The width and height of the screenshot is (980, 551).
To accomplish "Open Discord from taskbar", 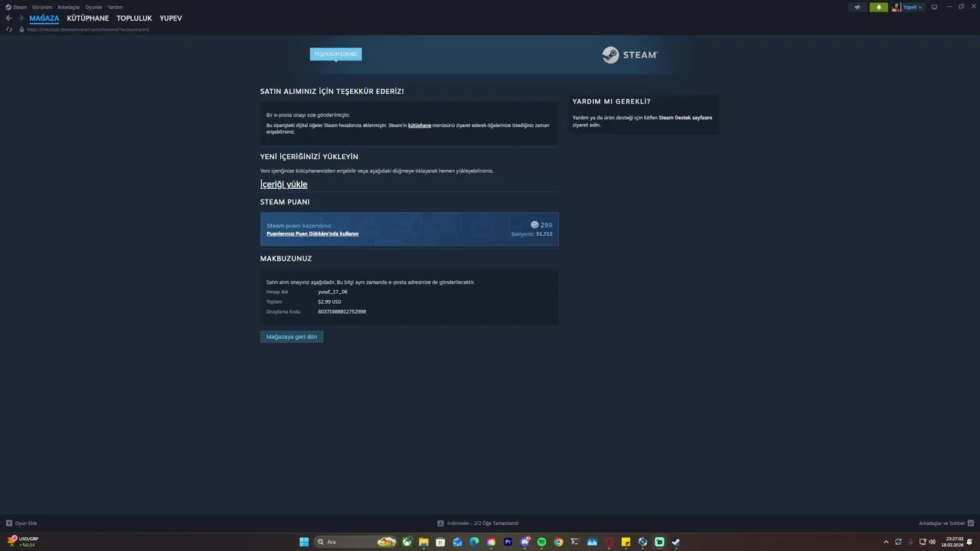I will (525, 542).
